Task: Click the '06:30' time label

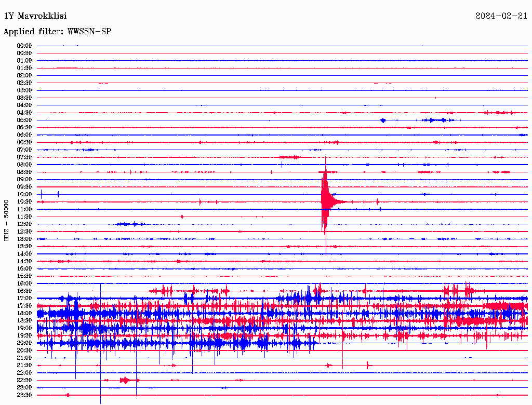Action: click(24, 142)
